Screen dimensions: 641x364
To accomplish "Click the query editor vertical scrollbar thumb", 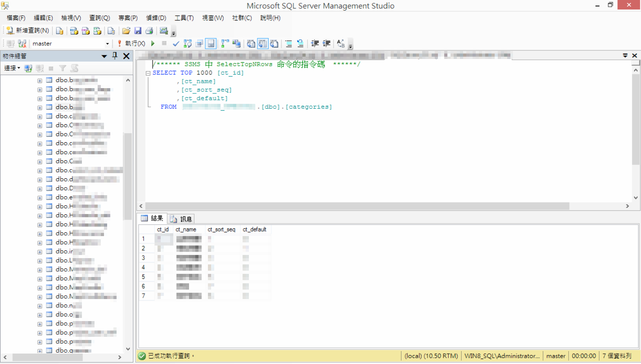I will pyautogui.click(x=636, y=120).
